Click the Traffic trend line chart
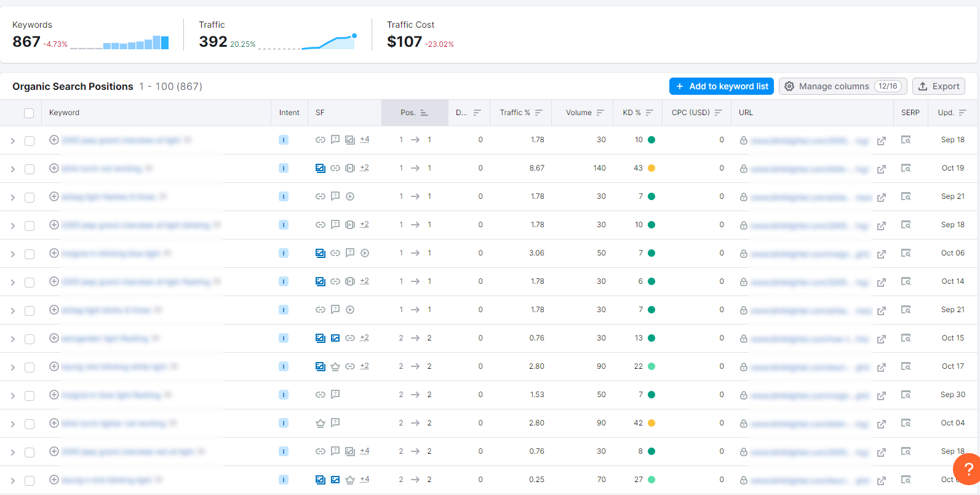The width and height of the screenshot is (980, 495). [308, 41]
